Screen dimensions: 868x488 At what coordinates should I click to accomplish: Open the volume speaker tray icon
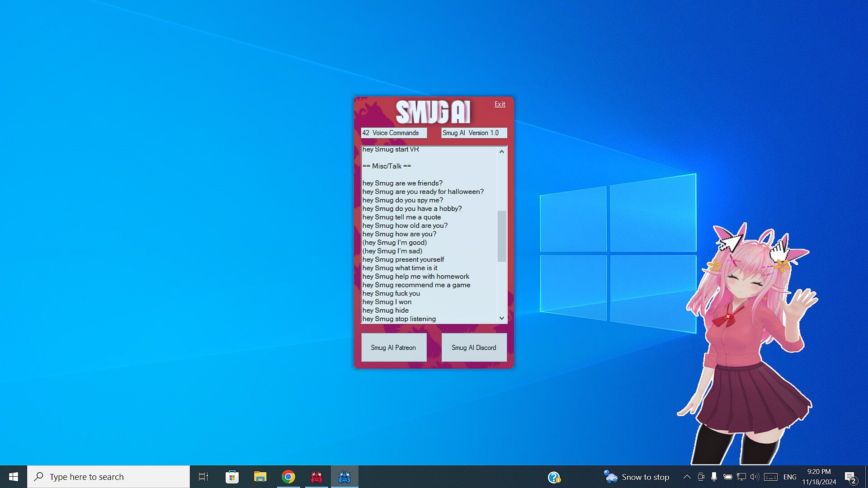pos(754,477)
